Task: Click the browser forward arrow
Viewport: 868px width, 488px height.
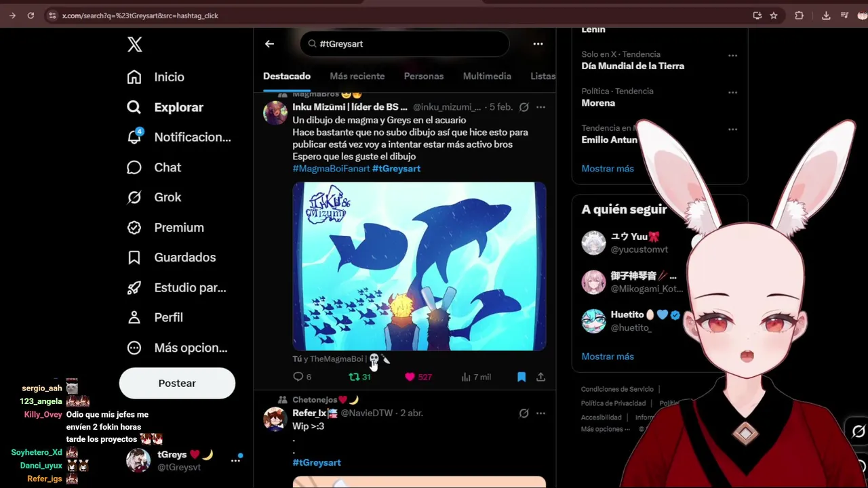Action: click(12, 15)
